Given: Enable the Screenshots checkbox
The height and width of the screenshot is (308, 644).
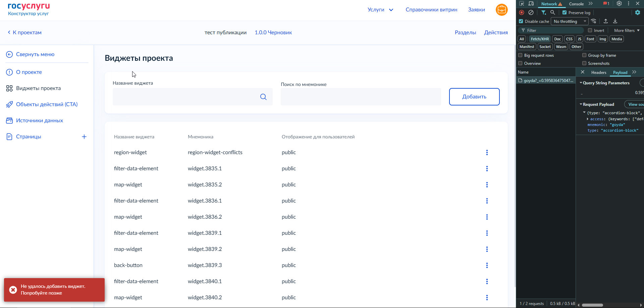Looking at the screenshot, I should coord(584,63).
